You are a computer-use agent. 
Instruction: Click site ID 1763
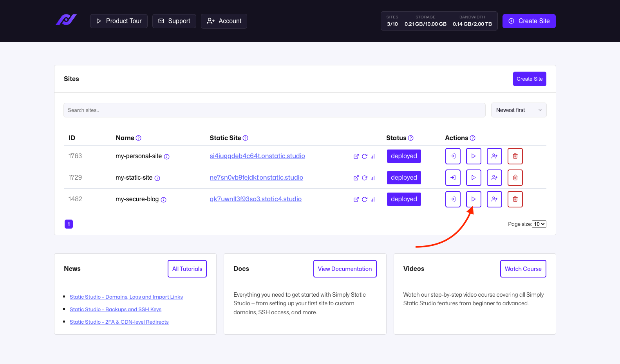[75, 156]
